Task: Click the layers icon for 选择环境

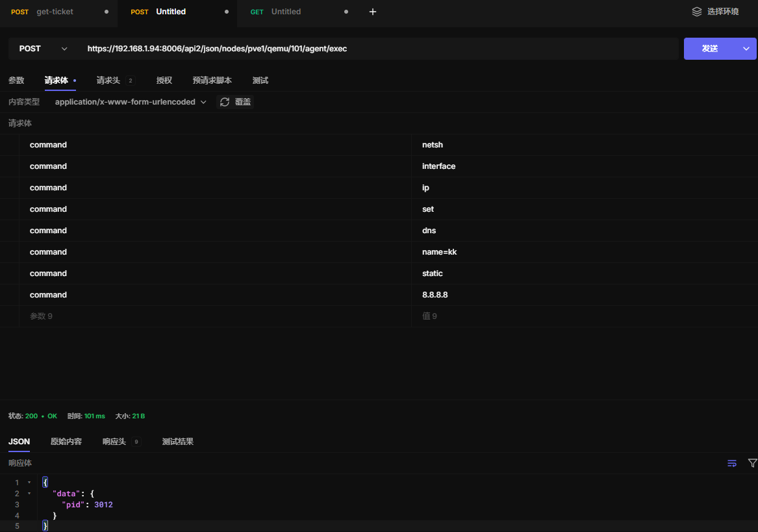Action: click(x=697, y=12)
